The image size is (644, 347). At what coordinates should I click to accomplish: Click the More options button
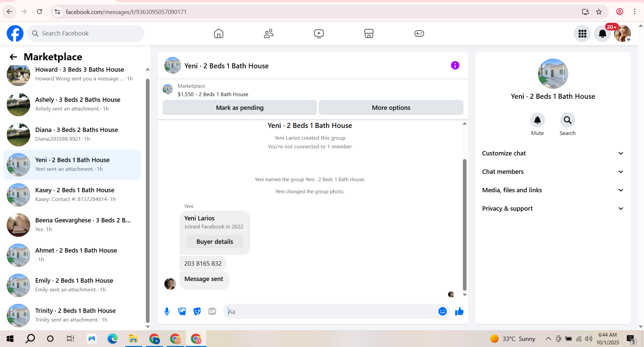[391, 108]
